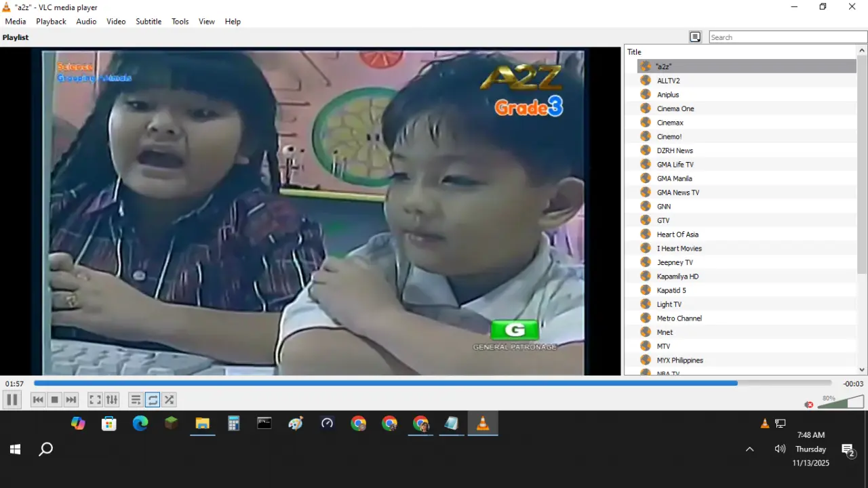The height and width of the screenshot is (488, 868).
Task: Open the Audio menu
Action: coord(86,22)
